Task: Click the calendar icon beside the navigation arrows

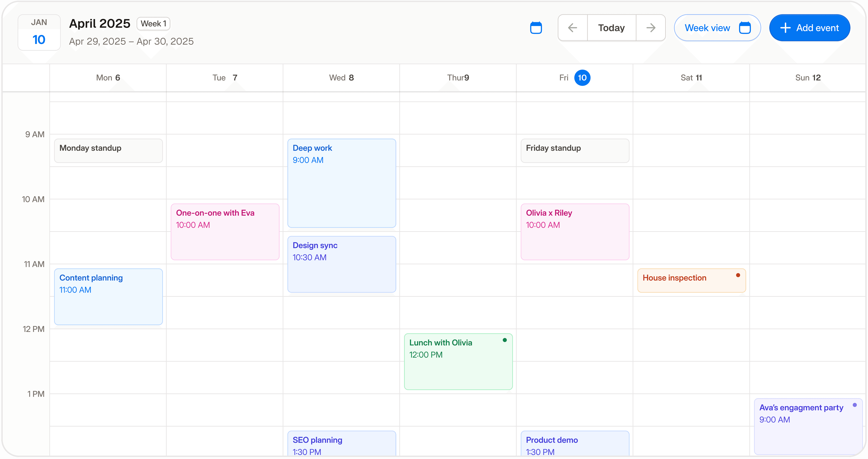Action: 536,28
